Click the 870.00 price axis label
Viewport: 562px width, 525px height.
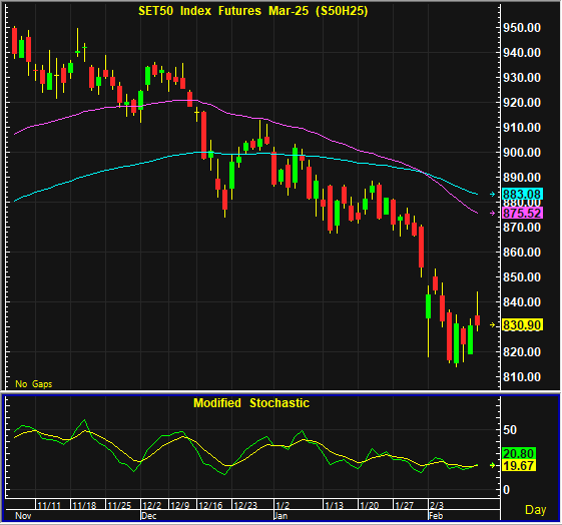(x=522, y=227)
